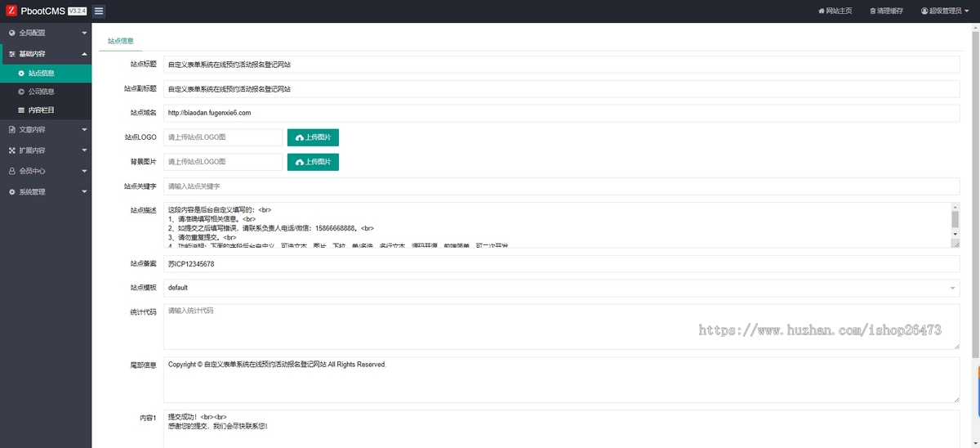Focus the 站点标题 input field

pos(561,64)
